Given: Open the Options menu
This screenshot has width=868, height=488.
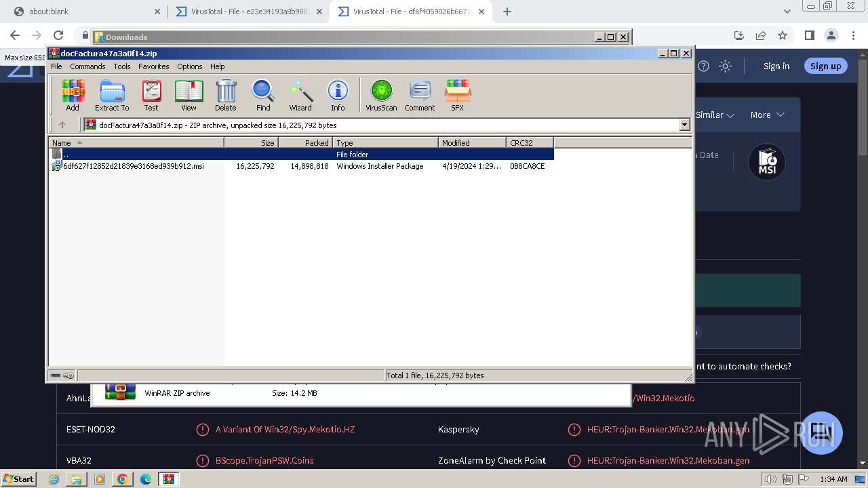Looking at the screenshot, I should click(x=190, y=66).
